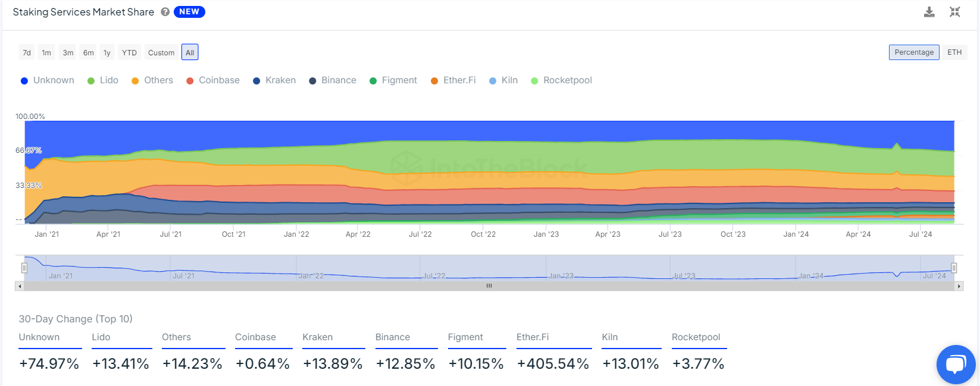Download the chart with the download icon

[x=929, y=12]
